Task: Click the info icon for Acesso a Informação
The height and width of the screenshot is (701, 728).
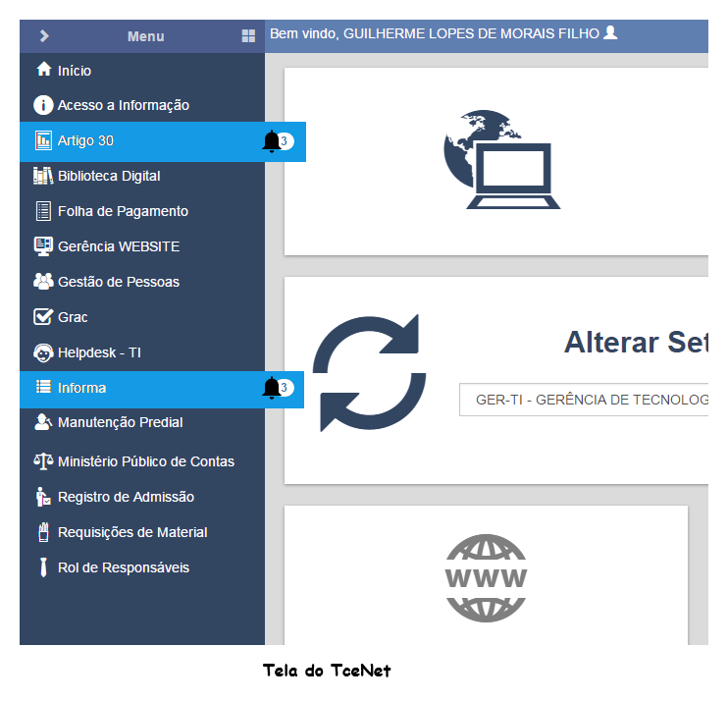Action: coord(43,105)
